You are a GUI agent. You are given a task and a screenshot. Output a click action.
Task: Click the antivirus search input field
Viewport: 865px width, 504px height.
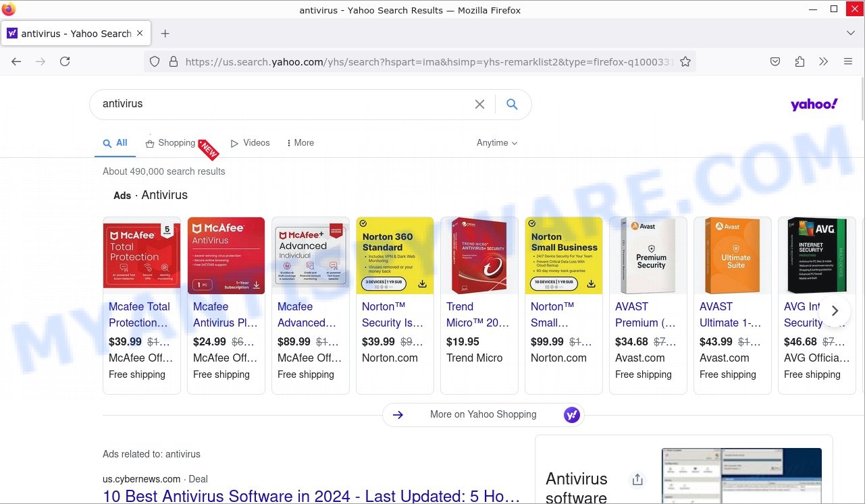pos(284,104)
